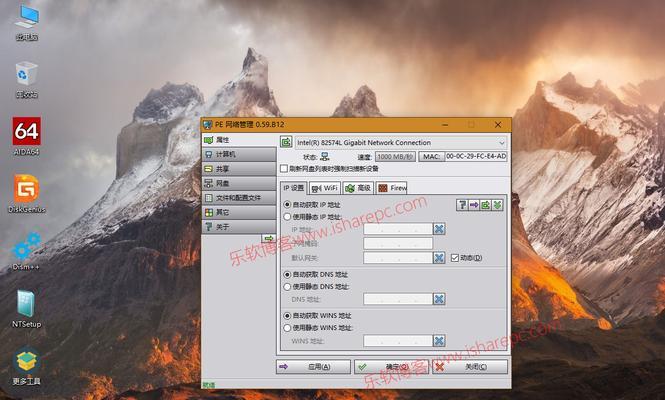Image resolution: width=665 pixels, height=400 pixels.
Task: Click the 应用(A) apply button
Action: 313,367
